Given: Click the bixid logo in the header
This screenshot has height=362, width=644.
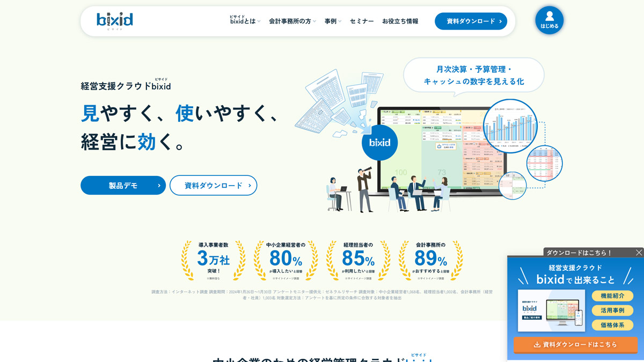Looking at the screenshot, I should (114, 21).
